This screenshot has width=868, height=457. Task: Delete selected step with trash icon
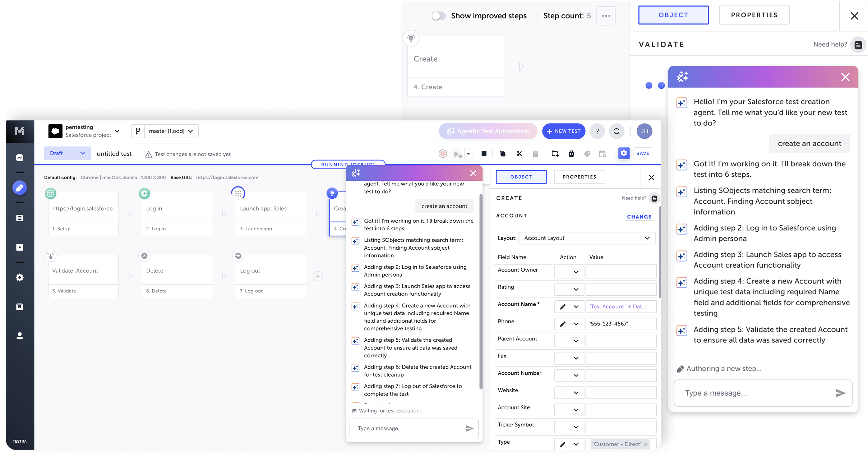point(571,154)
